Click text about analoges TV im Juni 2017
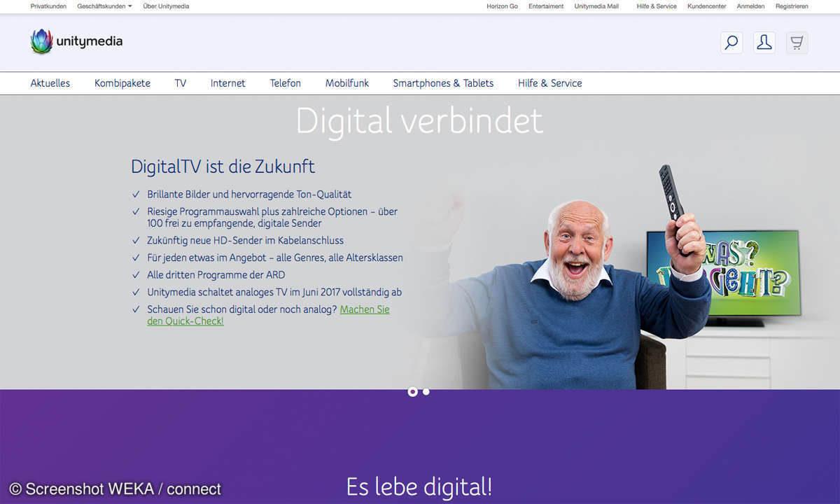Image resolution: width=840 pixels, height=504 pixels. point(274,293)
